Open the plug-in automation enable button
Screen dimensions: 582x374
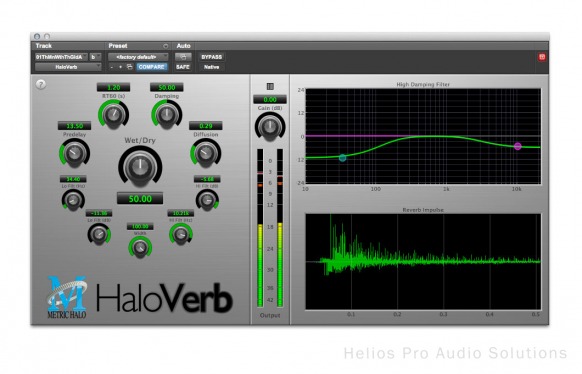(183, 57)
